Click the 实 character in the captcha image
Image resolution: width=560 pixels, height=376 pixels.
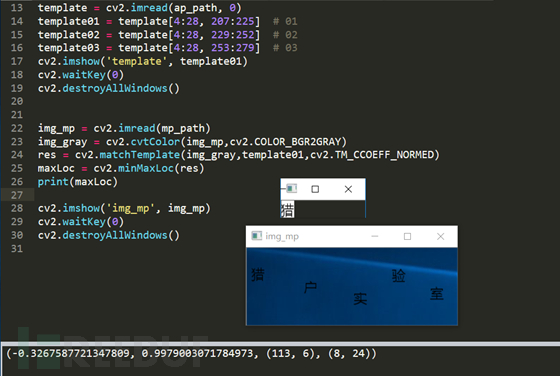click(360, 298)
